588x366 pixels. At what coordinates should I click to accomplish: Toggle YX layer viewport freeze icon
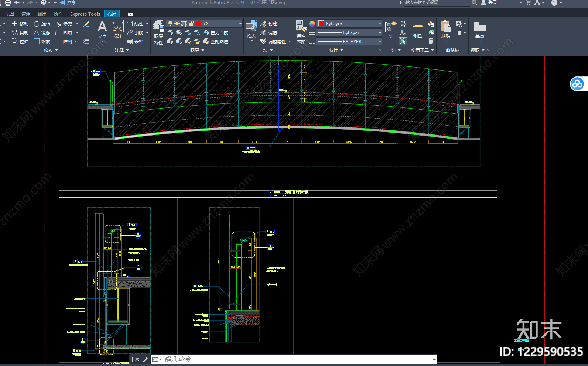(184, 24)
